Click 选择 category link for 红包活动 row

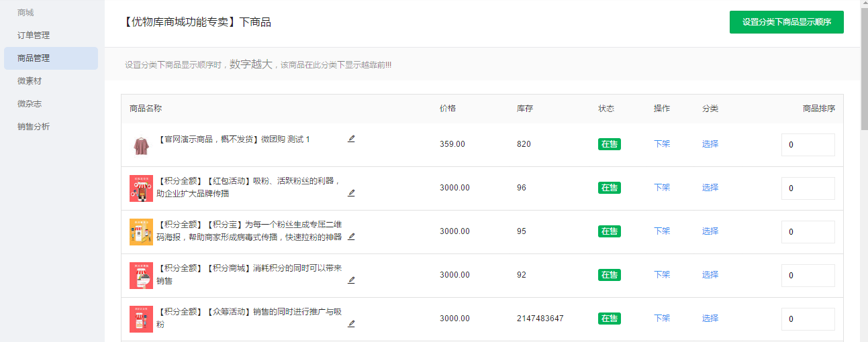[x=710, y=188]
